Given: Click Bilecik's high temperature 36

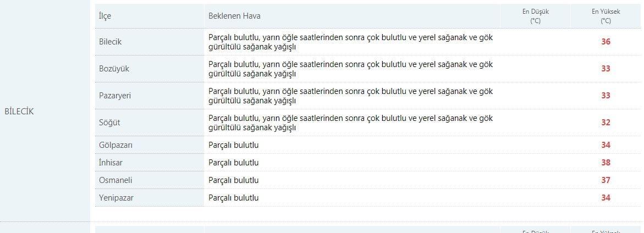Looking at the screenshot, I should point(606,42).
